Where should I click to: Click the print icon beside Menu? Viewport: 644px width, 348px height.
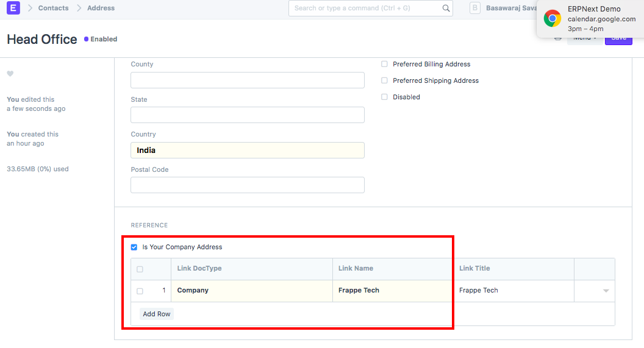click(x=557, y=38)
